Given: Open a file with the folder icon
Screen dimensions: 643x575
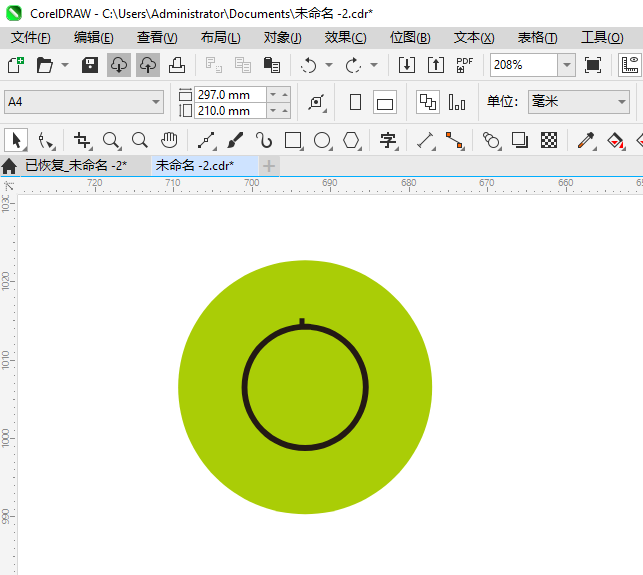Looking at the screenshot, I should (44, 65).
